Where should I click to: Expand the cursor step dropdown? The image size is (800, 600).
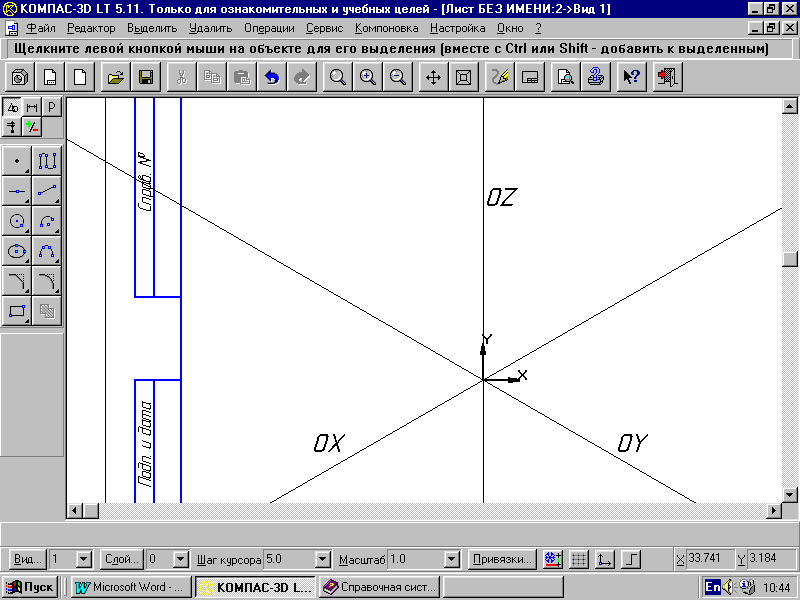click(322, 560)
